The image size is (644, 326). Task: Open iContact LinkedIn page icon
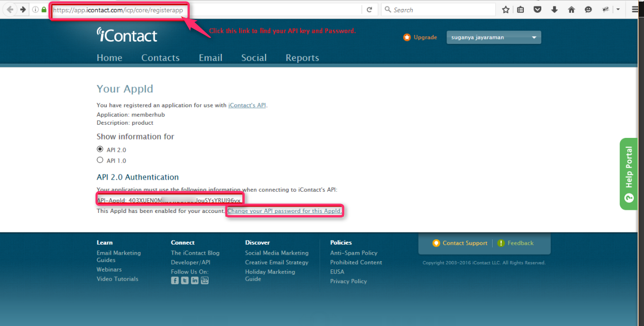pos(195,281)
